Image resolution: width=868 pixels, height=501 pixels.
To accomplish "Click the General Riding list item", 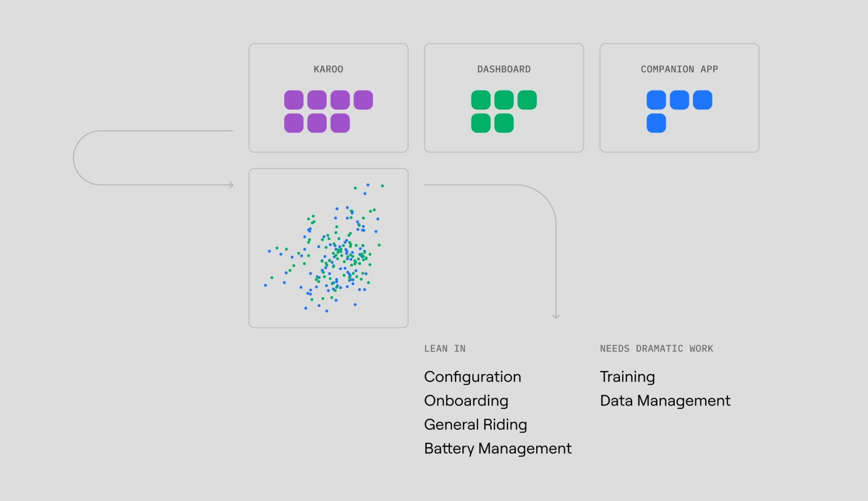I will (476, 425).
